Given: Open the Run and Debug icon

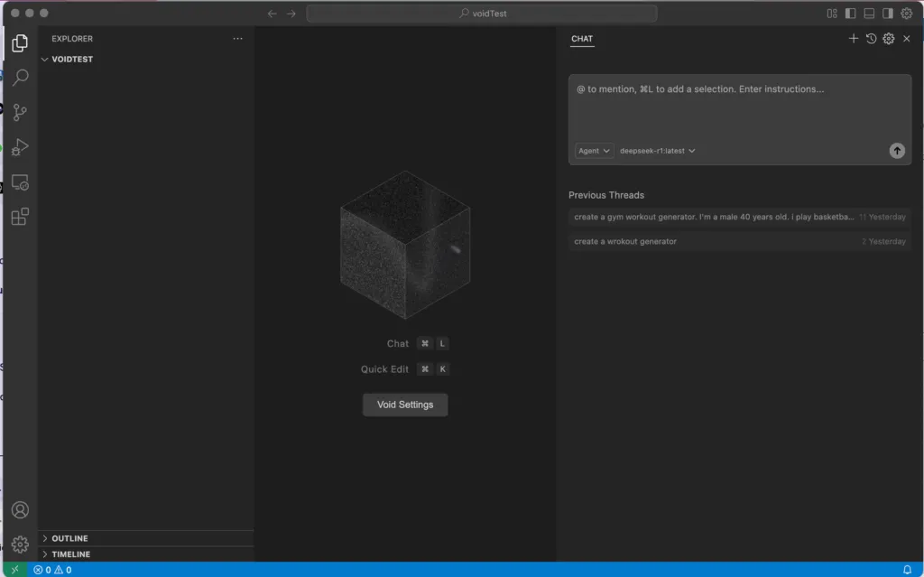Looking at the screenshot, I should click(x=20, y=146).
